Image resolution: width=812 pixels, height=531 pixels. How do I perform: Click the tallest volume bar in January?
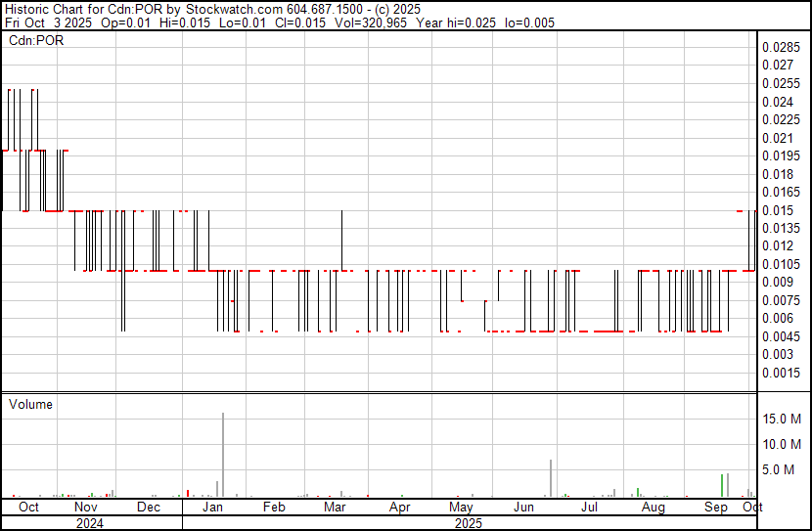[x=223, y=455]
